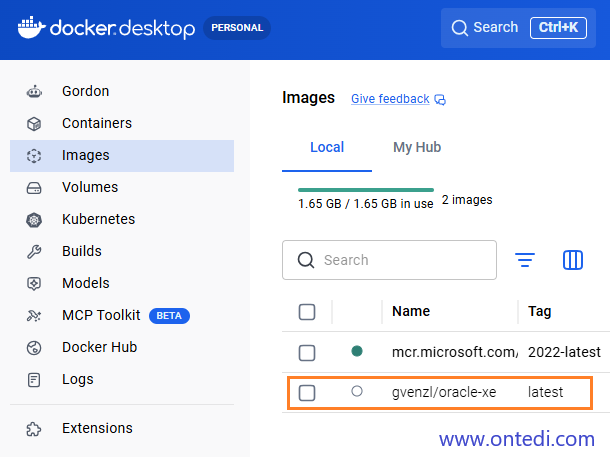Open Extensions in the sidebar
Screen dimensions: 610x457
pos(122,429)
